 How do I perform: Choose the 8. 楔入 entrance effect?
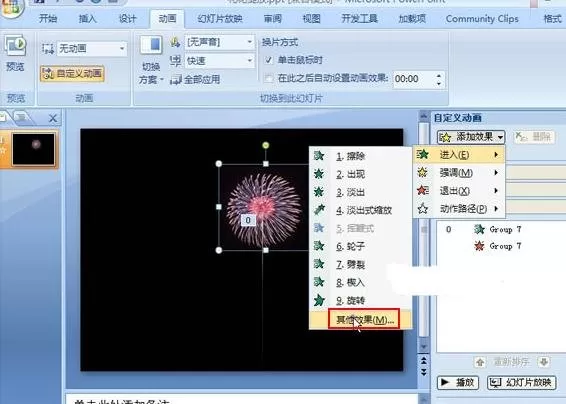pos(361,282)
